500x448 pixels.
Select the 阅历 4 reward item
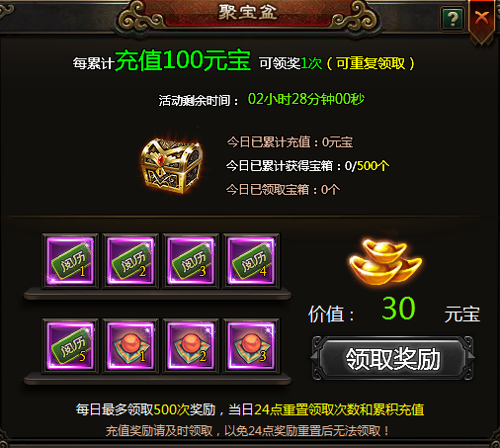click(251, 261)
